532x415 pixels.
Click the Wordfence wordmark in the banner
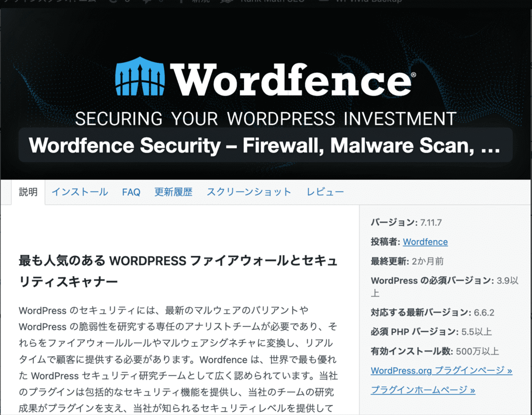tap(293, 80)
